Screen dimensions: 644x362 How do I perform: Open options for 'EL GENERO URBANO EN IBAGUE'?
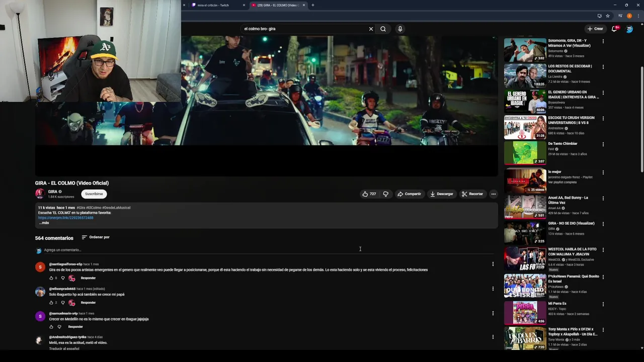click(603, 93)
